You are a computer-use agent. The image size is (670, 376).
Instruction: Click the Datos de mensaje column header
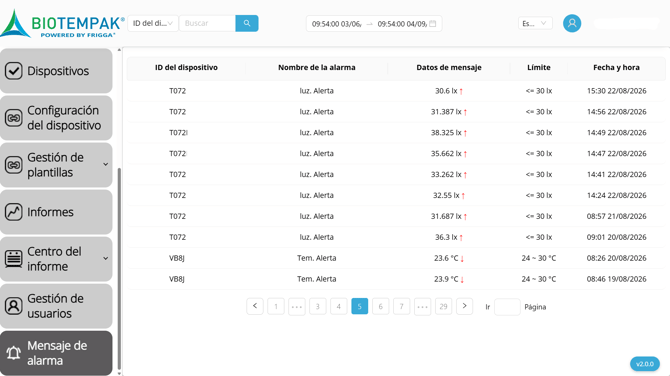click(x=449, y=68)
